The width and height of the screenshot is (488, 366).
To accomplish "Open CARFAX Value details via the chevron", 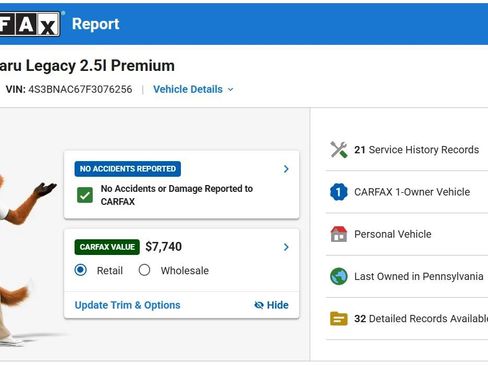I will coord(286,247).
